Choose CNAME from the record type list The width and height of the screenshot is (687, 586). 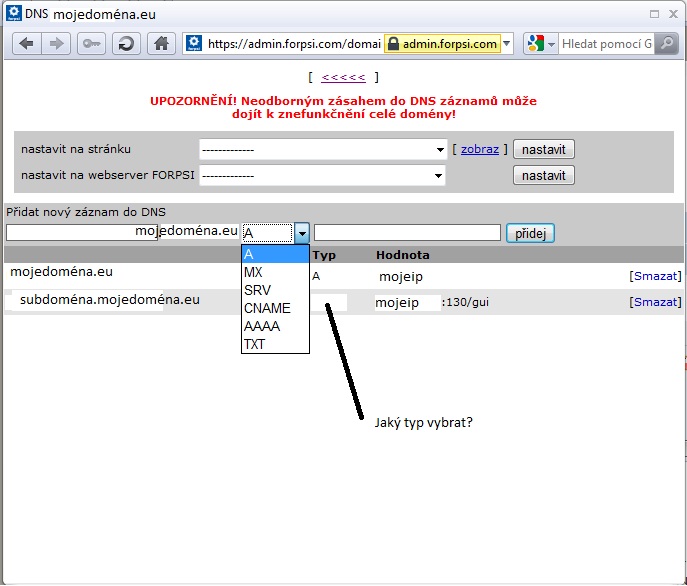click(x=267, y=308)
